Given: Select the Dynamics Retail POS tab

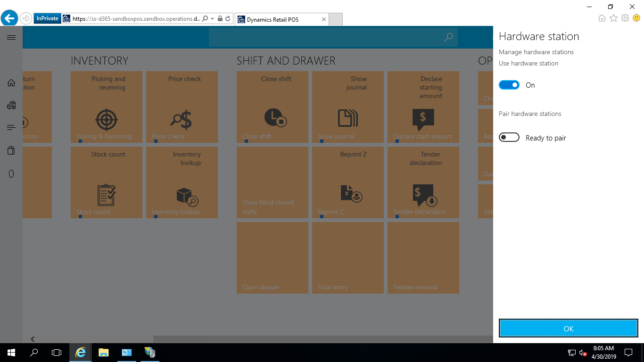Looking at the screenshot, I should click(x=281, y=19).
